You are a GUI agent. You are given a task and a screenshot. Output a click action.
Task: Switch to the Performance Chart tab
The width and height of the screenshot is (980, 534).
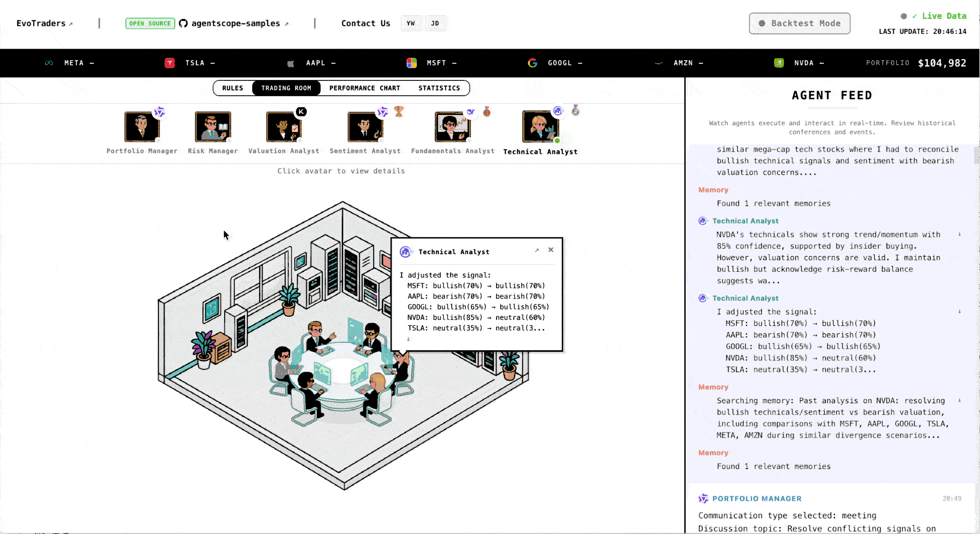pyautogui.click(x=364, y=88)
